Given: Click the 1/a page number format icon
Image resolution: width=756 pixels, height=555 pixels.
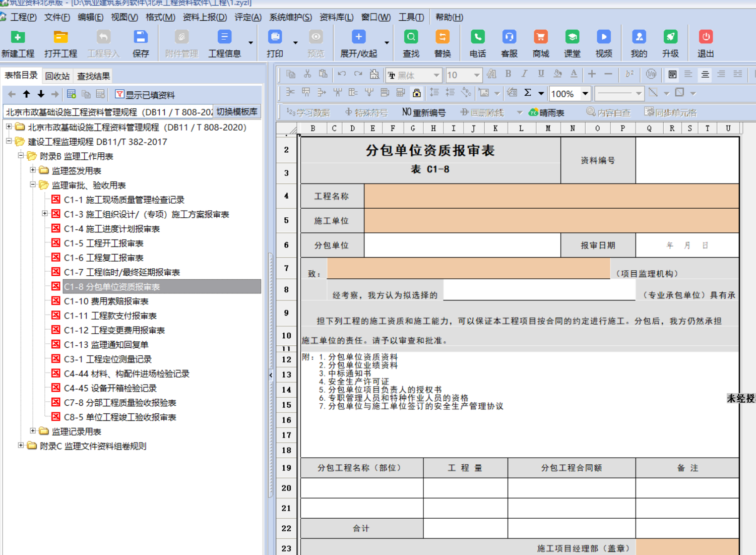Looking at the screenshot, I should pyautogui.click(x=651, y=74).
